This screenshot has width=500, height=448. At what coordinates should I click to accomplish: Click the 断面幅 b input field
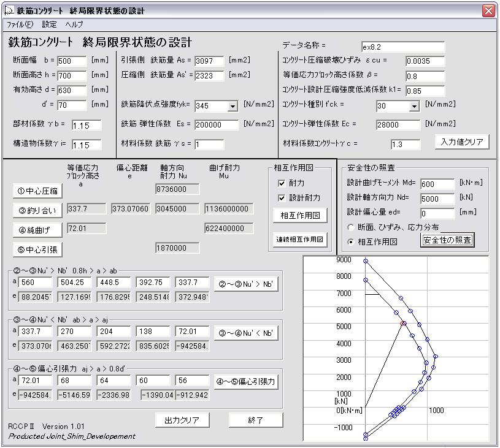[x=72, y=61]
